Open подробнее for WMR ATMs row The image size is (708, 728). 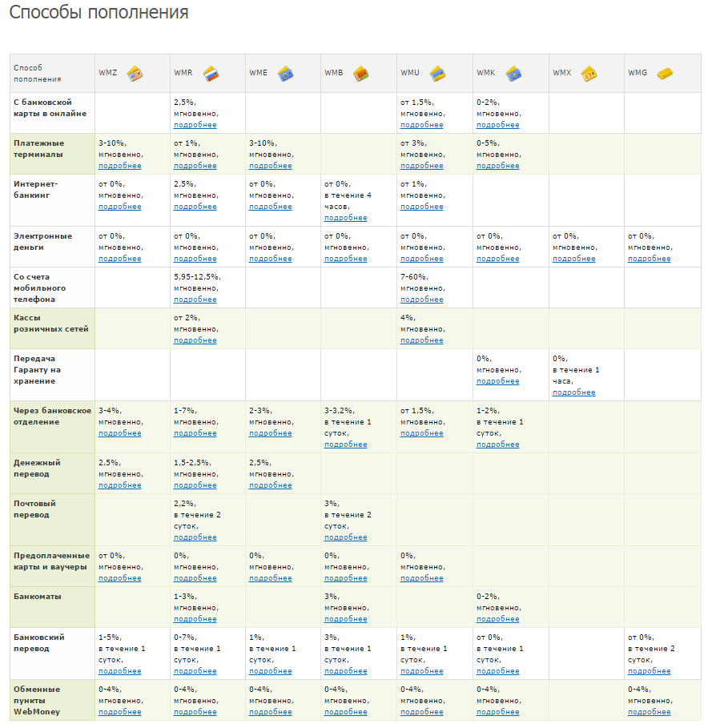195,619
